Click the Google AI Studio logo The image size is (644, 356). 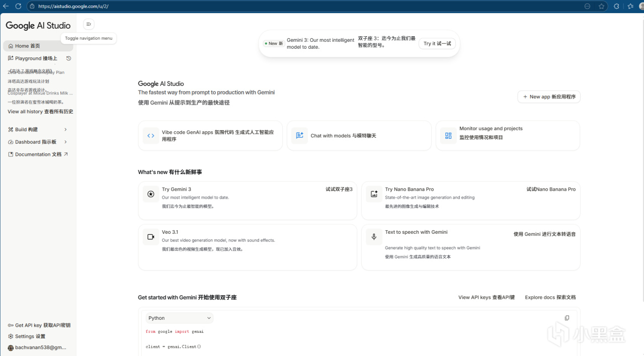(x=38, y=25)
